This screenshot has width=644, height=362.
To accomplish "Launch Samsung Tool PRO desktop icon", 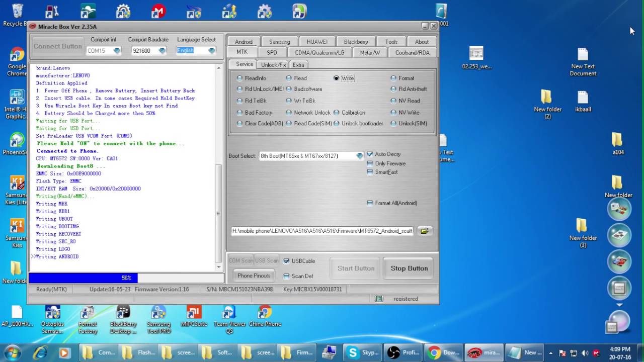I will click(x=158, y=320).
